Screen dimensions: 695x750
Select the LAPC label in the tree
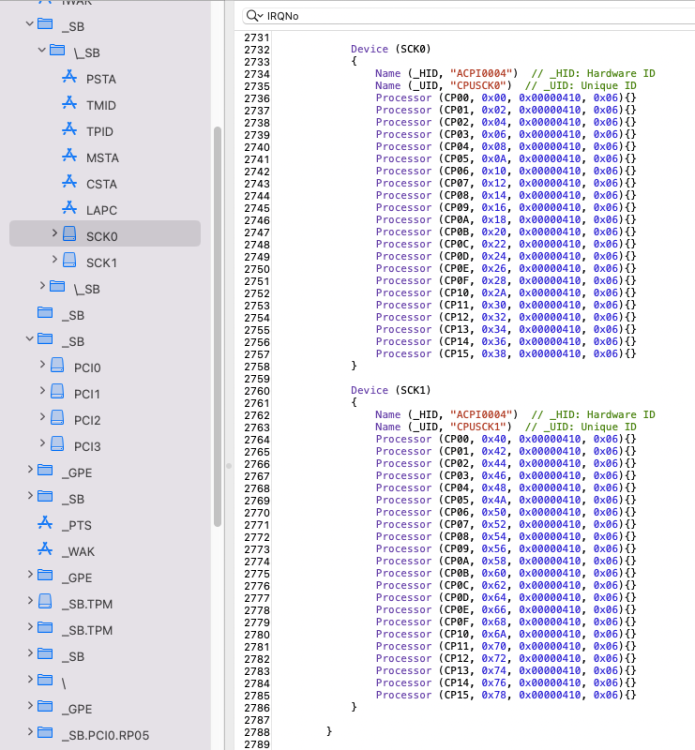click(101, 210)
